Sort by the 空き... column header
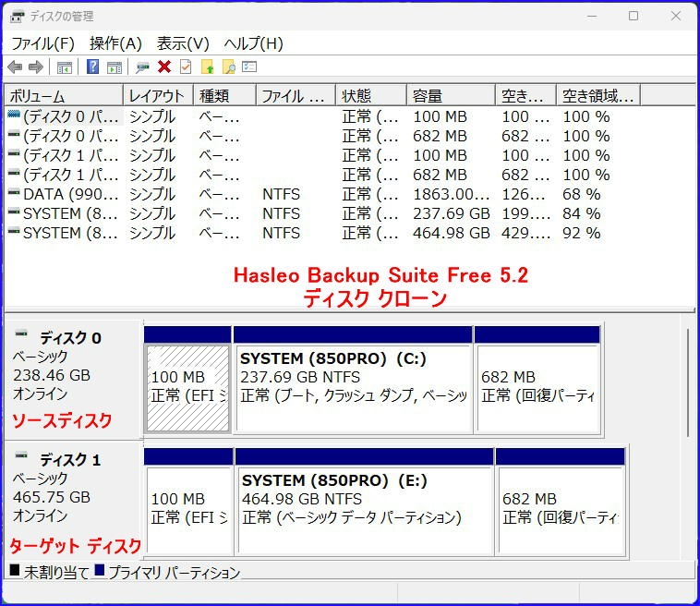Image resolution: width=700 pixels, height=606 pixels. 525,96
